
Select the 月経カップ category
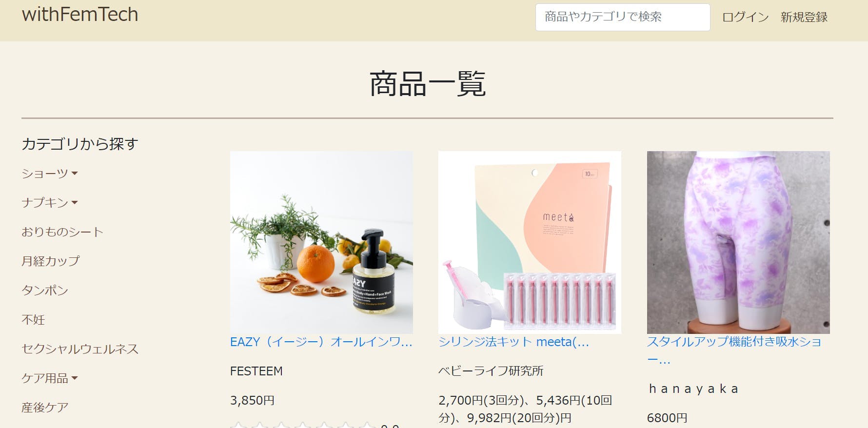50,261
